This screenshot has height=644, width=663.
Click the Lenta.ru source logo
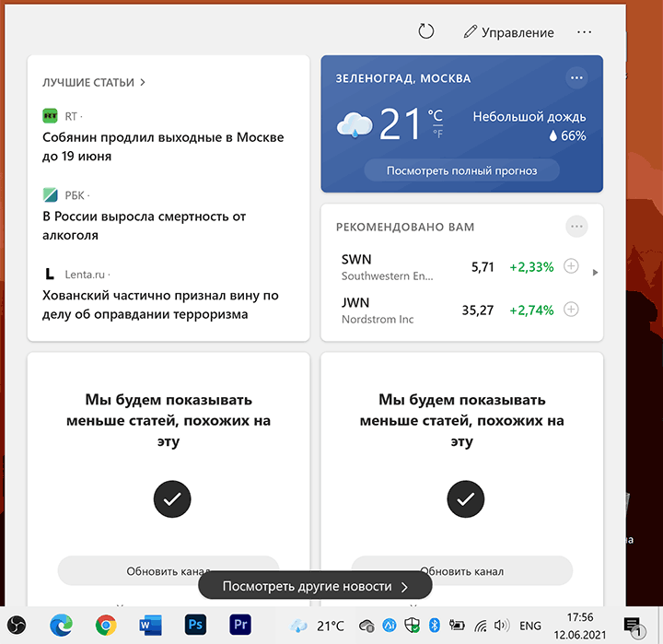point(50,275)
